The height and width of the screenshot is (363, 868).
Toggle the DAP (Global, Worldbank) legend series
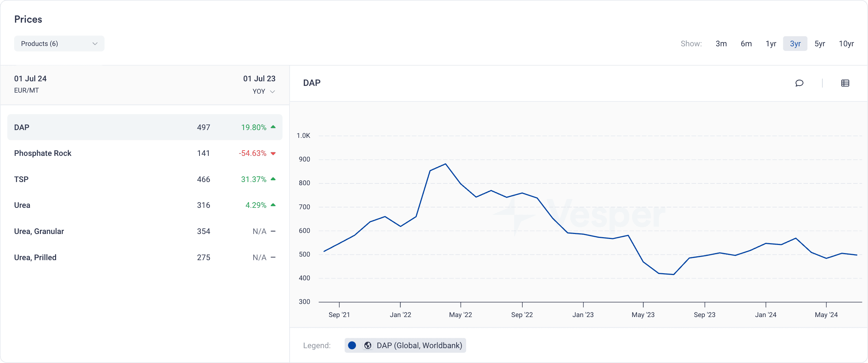(405, 345)
